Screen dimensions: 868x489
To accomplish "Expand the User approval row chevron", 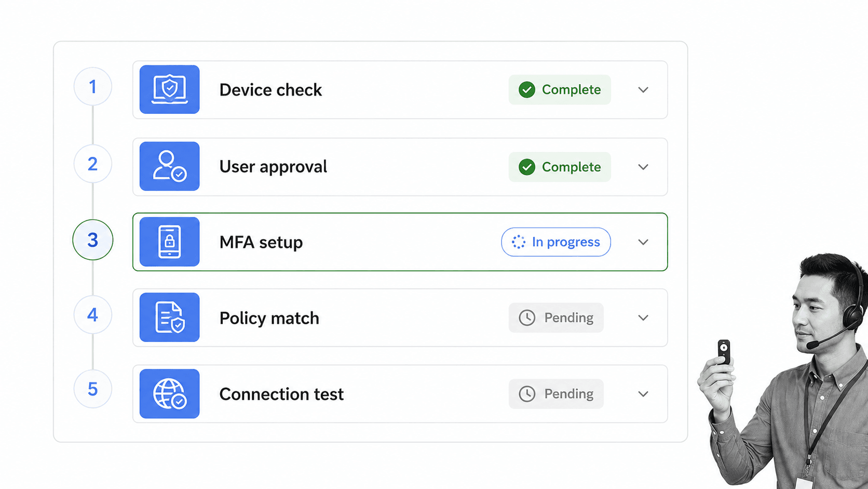I will click(x=643, y=167).
